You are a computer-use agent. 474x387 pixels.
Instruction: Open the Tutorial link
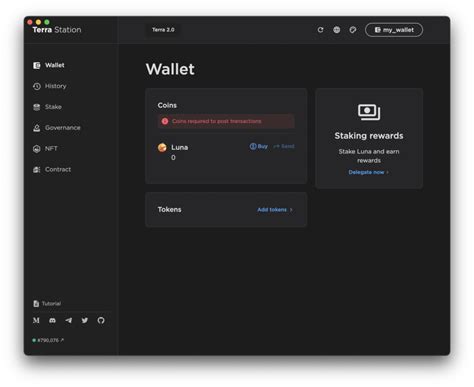pyautogui.click(x=47, y=304)
